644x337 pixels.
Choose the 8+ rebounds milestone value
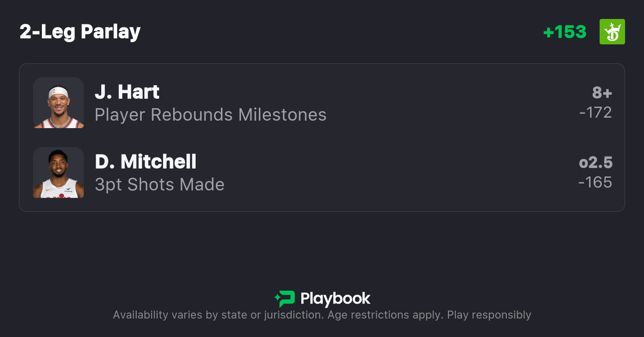point(602,93)
